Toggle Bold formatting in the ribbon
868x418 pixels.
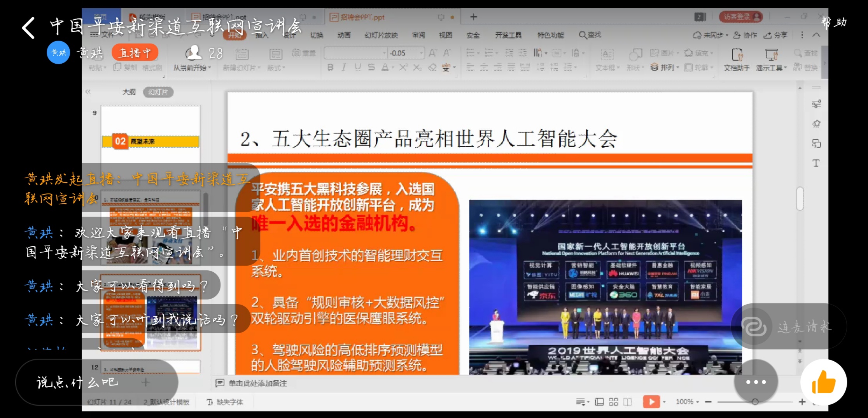coord(330,68)
